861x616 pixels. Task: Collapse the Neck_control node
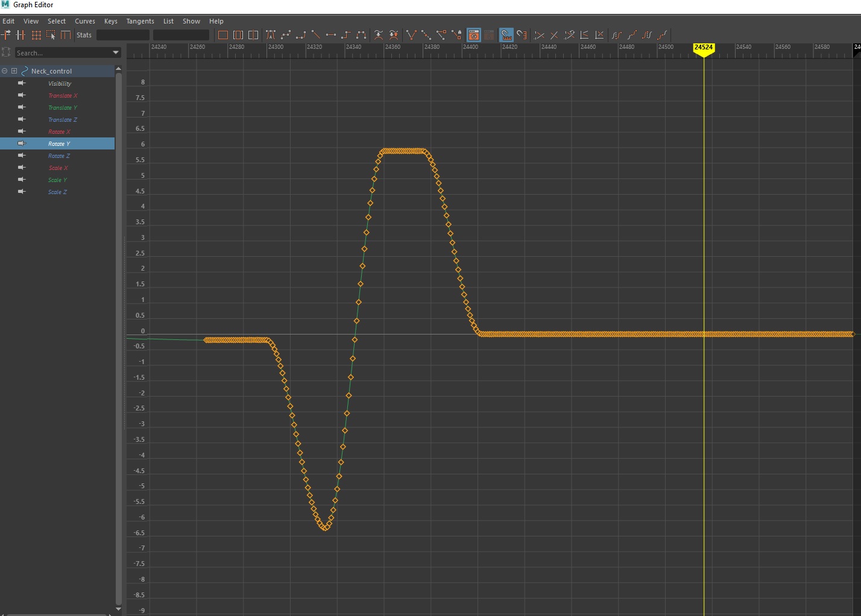pyautogui.click(x=4, y=71)
